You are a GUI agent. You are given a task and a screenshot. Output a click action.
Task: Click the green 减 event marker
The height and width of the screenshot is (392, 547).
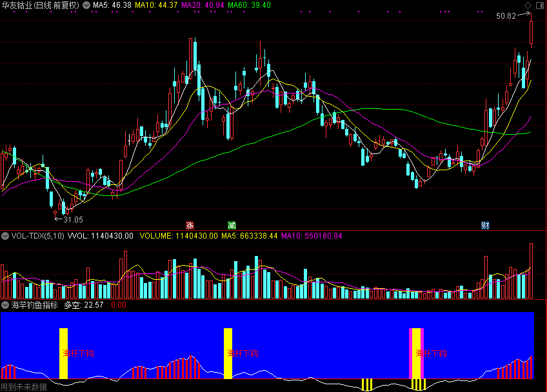point(232,225)
